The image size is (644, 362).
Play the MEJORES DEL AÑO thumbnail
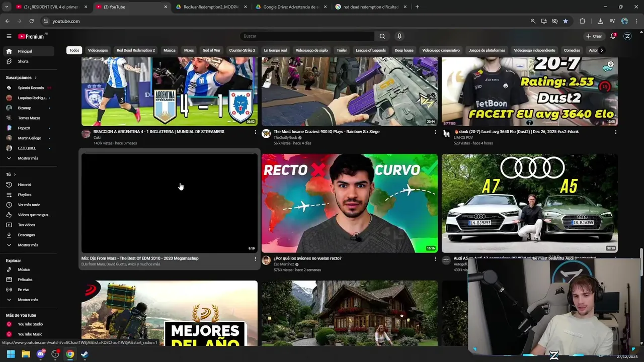coord(170,313)
